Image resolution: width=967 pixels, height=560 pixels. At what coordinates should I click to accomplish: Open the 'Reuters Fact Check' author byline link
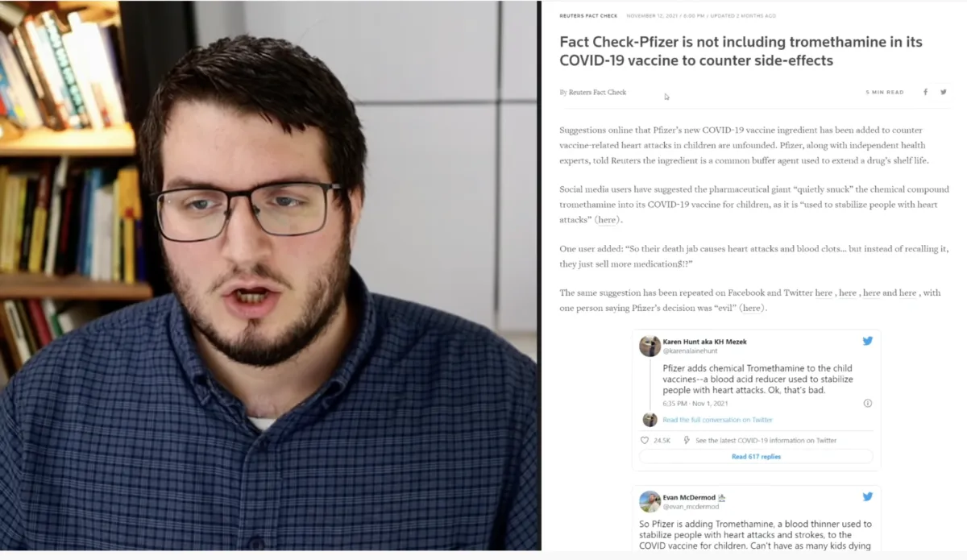coord(597,93)
